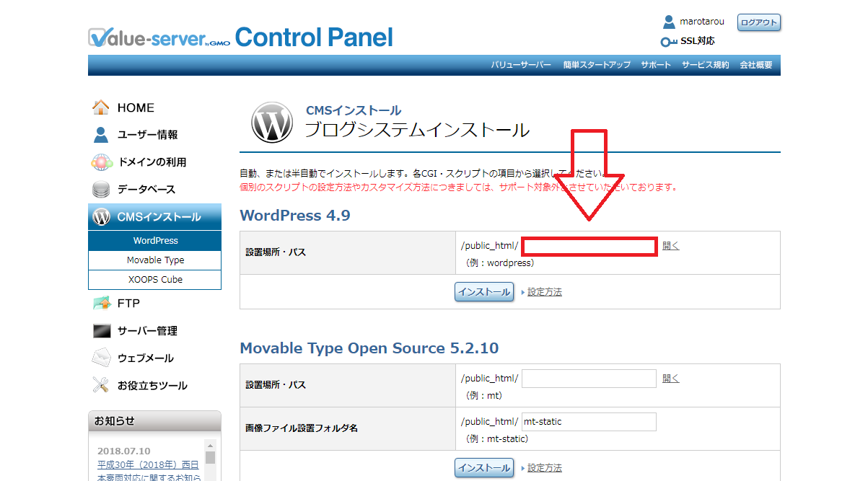Click インストール button for Movable Type
This screenshot has height=481, width=868.
[x=483, y=468]
